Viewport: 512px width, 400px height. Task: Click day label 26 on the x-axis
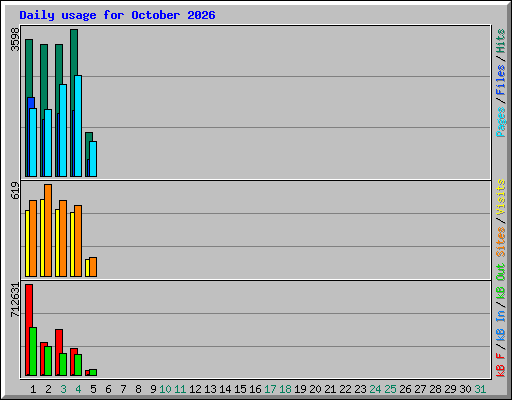[x=405, y=389]
